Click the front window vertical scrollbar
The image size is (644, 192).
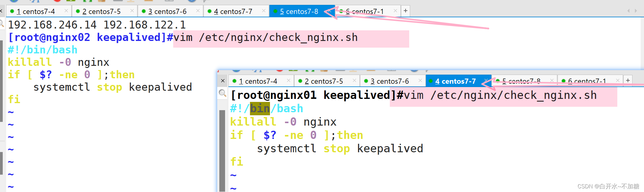tap(222, 150)
